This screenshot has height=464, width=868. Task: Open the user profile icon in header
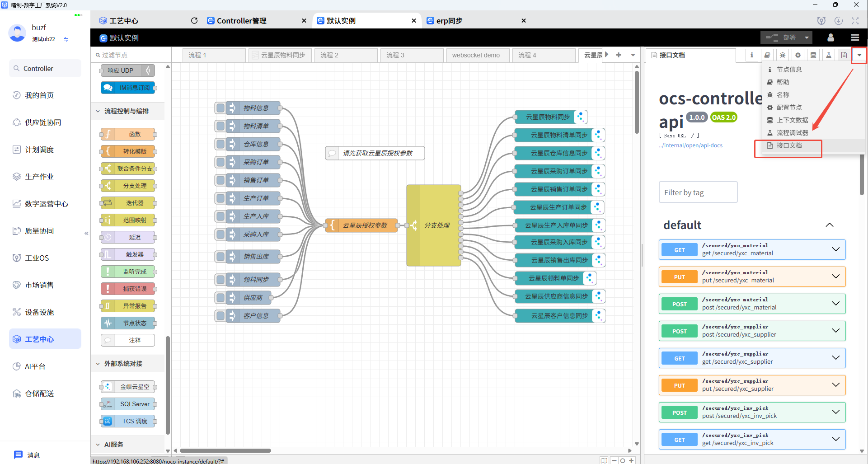pyautogui.click(x=830, y=37)
